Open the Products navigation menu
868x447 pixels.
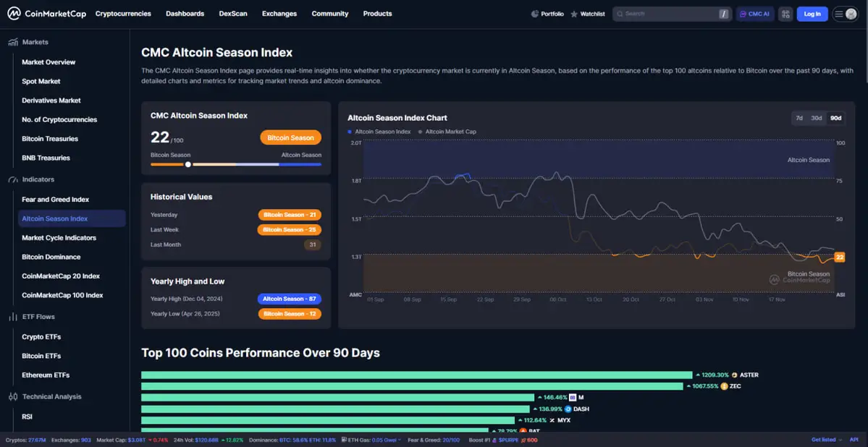pos(377,13)
